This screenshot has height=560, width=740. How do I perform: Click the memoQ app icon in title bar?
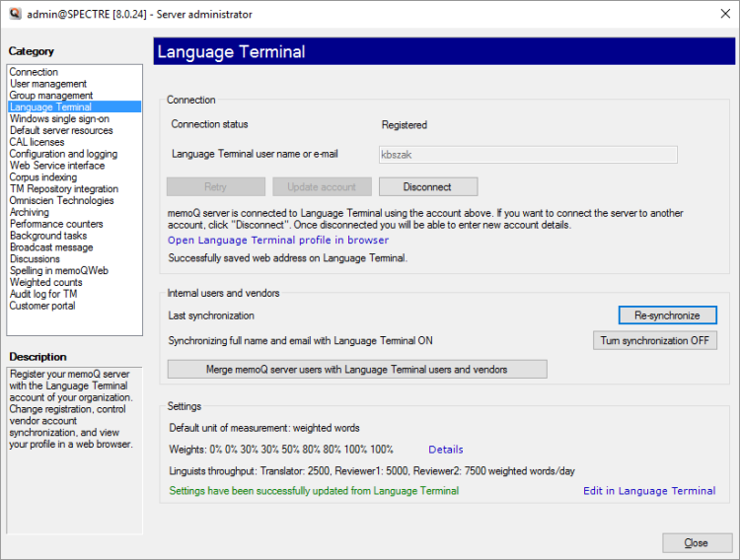pyautogui.click(x=15, y=14)
